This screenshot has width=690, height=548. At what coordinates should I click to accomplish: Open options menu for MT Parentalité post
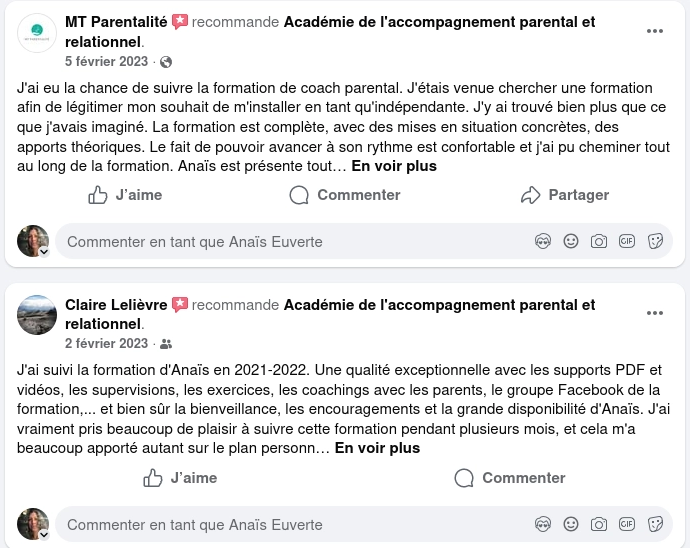point(655,31)
